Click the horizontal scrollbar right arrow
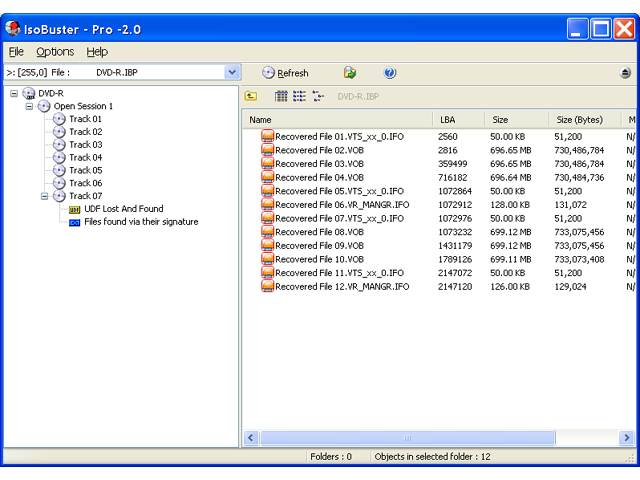Viewport: 640px width, 480px height. (x=626, y=438)
